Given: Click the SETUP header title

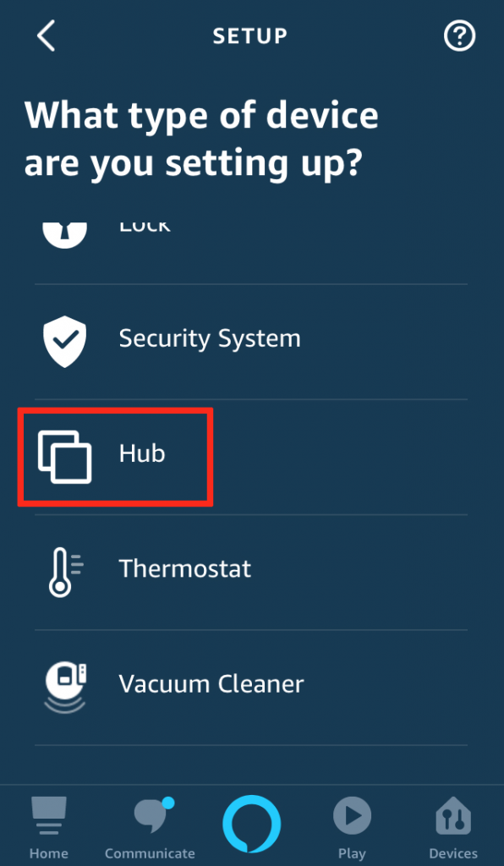Looking at the screenshot, I should [x=250, y=36].
